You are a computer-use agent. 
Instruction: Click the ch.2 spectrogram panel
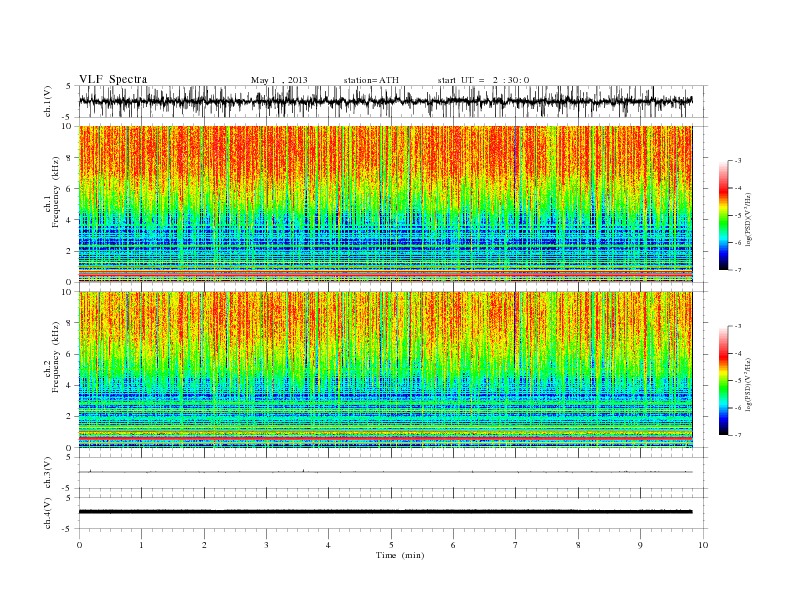pyautogui.click(x=386, y=369)
